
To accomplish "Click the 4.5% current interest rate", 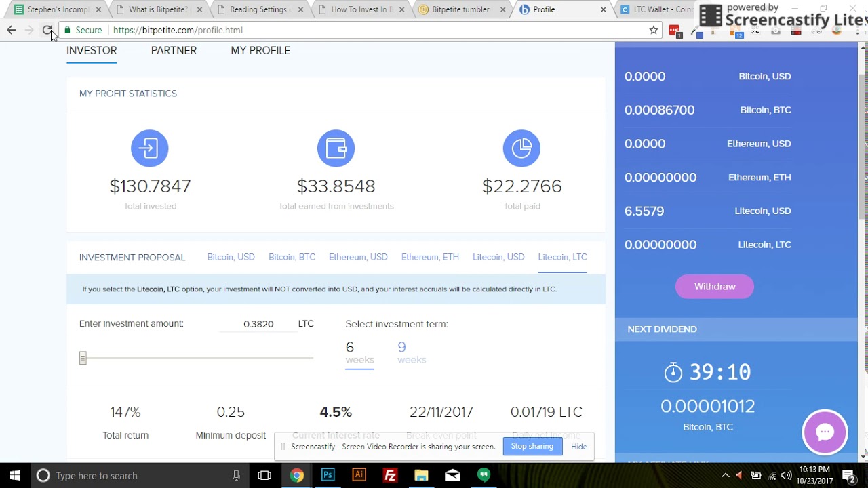I will tap(336, 412).
